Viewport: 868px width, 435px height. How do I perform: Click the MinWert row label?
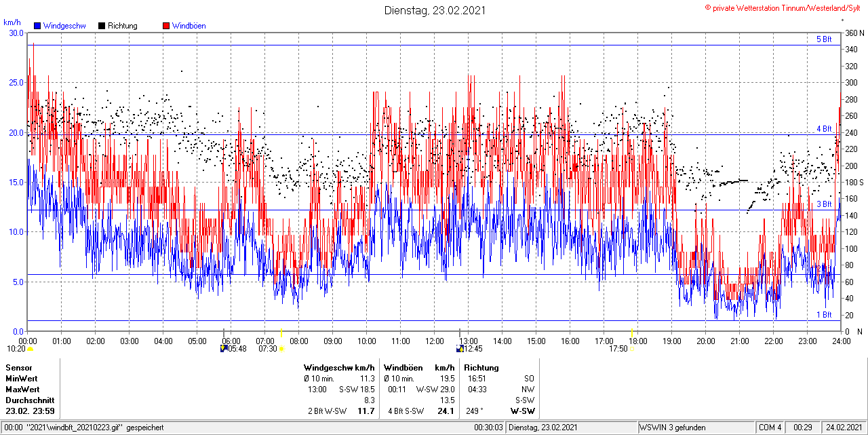click(22, 379)
